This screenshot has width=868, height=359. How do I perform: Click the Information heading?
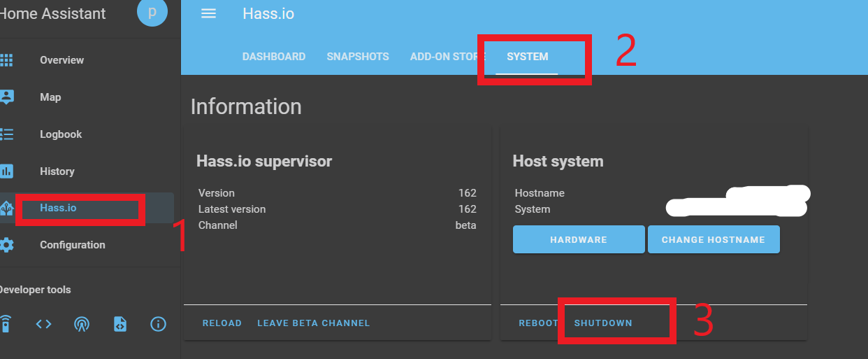pos(246,106)
